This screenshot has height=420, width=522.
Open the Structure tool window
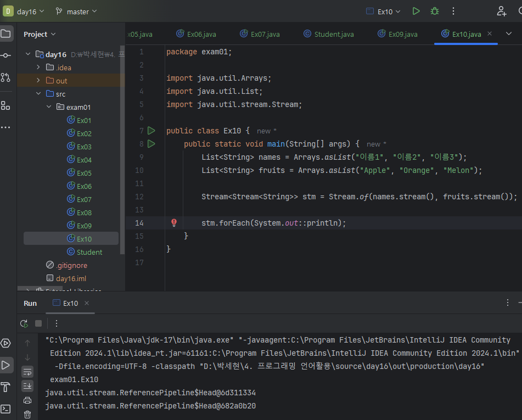(5, 105)
